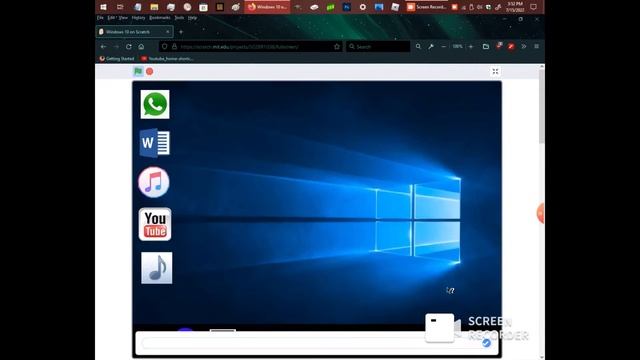Screen dimensions: 640x360
Task: Click the Scratch green flag
Action: click(x=138, y=71)
